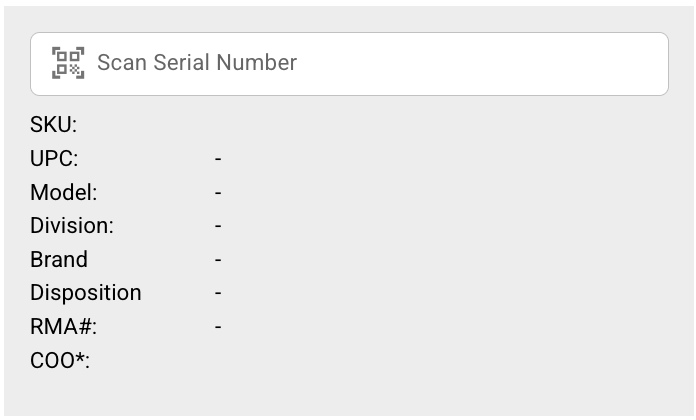Click the UPC label
696x420 pixels.
pos(54,159)
